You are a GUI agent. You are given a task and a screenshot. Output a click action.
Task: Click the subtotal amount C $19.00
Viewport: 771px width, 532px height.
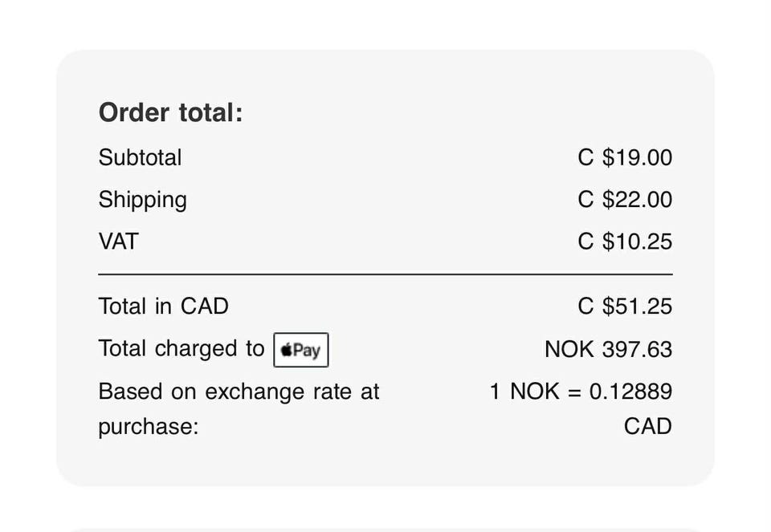pyautogui.click(x=625, y=157)
